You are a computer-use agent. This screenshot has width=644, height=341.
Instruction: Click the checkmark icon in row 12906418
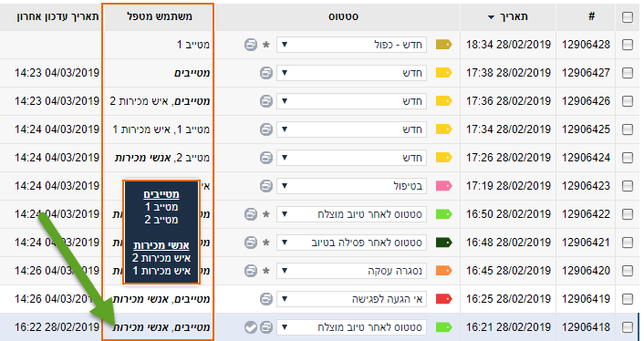tap(251, 327)
